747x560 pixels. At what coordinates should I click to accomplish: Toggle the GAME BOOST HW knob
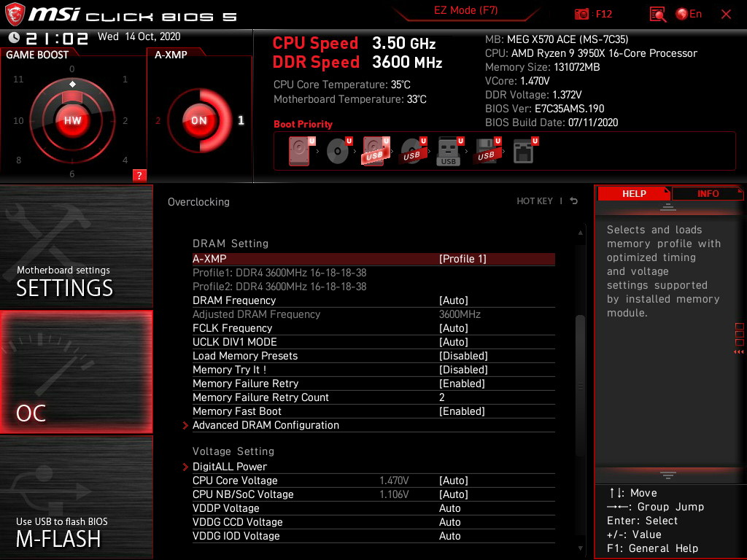coord(72,120)
